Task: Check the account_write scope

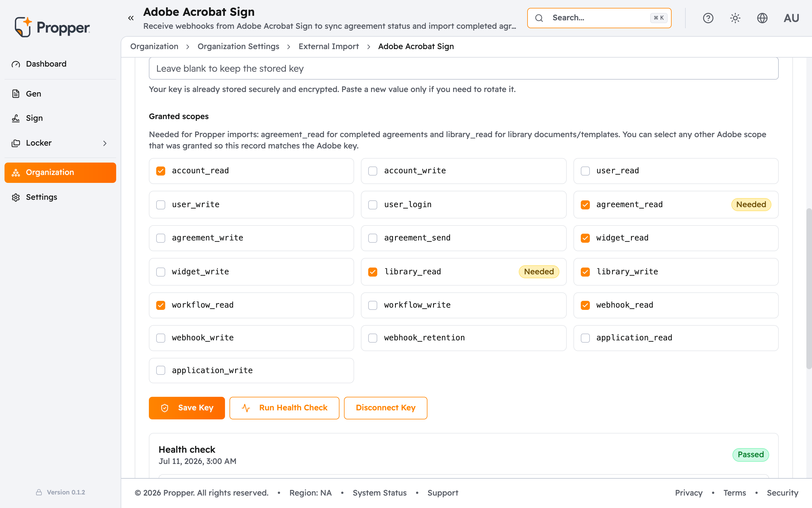Action: pos(373,171)
